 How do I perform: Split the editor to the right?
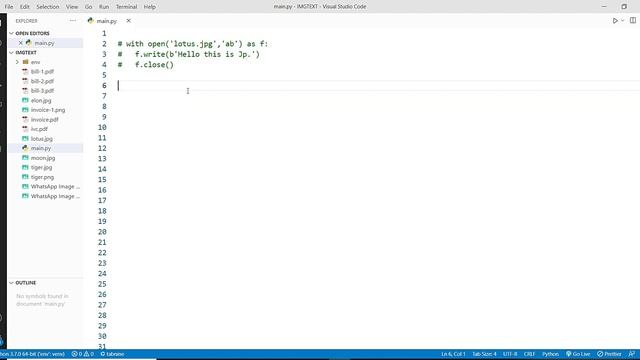633,20
